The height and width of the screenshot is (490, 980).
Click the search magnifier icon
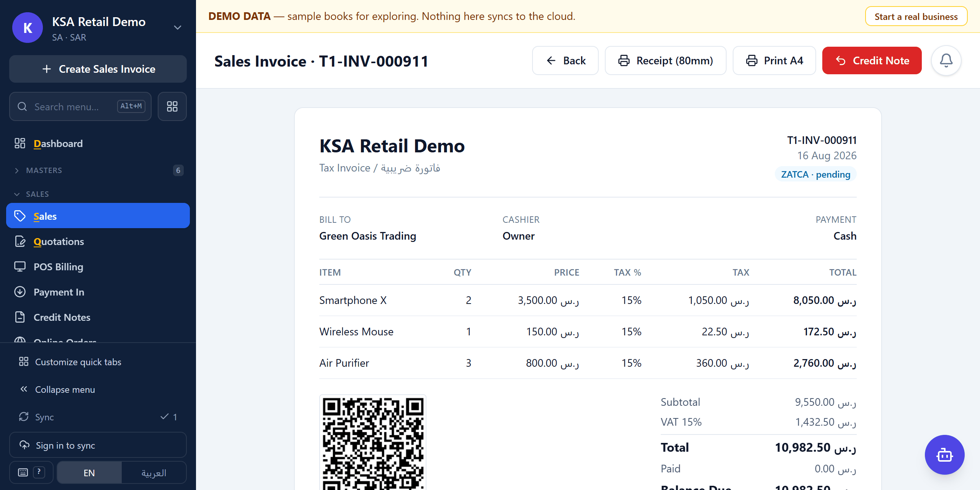coord(22,106)
